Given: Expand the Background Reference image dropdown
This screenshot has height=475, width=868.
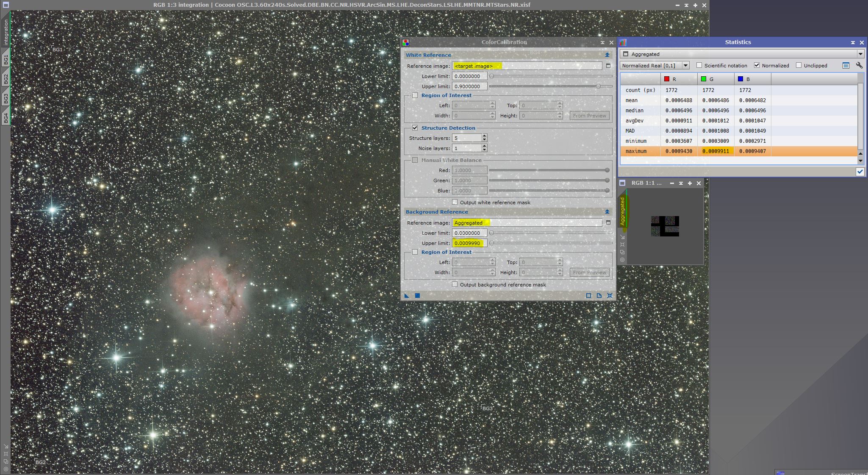Looking at the screenshot, I should tap(608, 223).
